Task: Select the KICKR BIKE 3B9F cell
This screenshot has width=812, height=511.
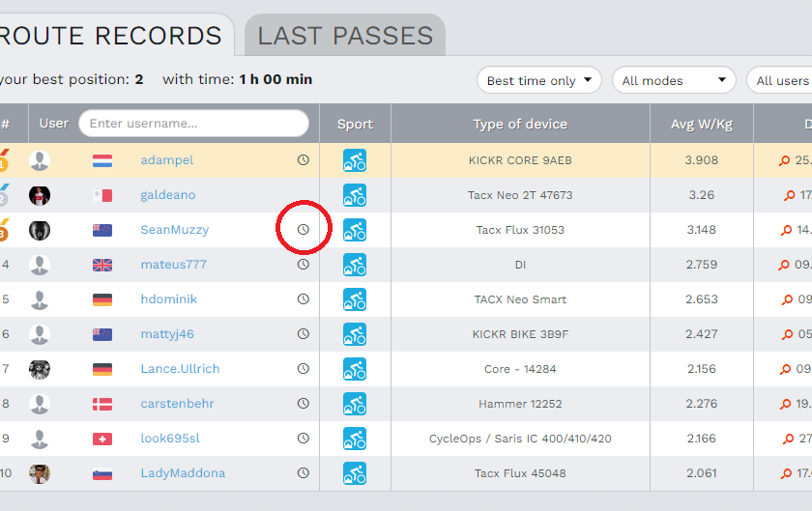Action: [520, 334]
